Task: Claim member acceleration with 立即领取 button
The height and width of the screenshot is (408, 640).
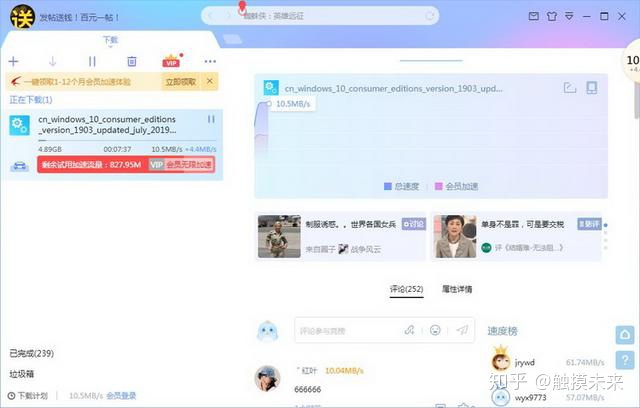Action: point(181,82)
